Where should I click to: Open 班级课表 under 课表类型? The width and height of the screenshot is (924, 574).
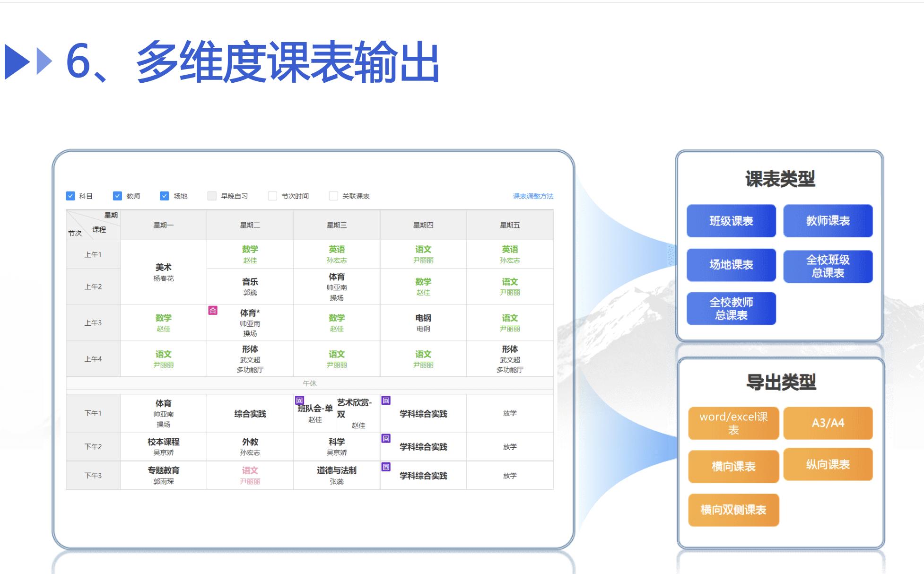[x=731, y=221]
